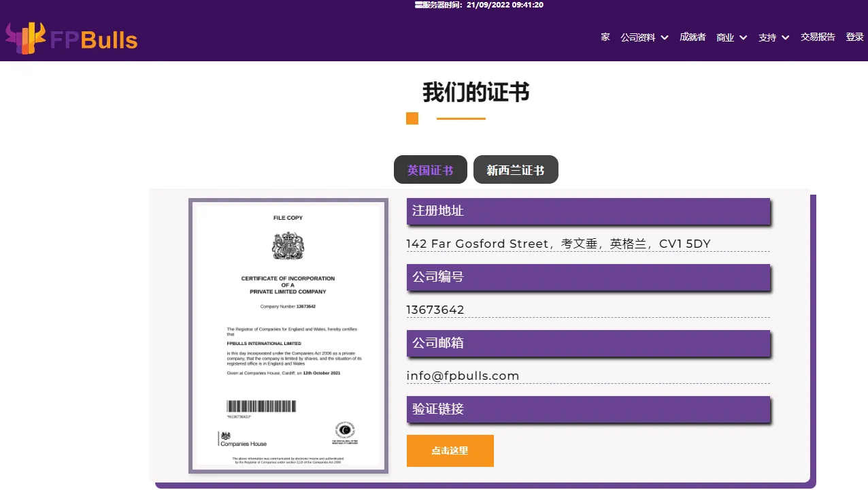This screenshot has width=868, height=490.
Task: Open the 交易报告 page
Action: click(818, 37)
